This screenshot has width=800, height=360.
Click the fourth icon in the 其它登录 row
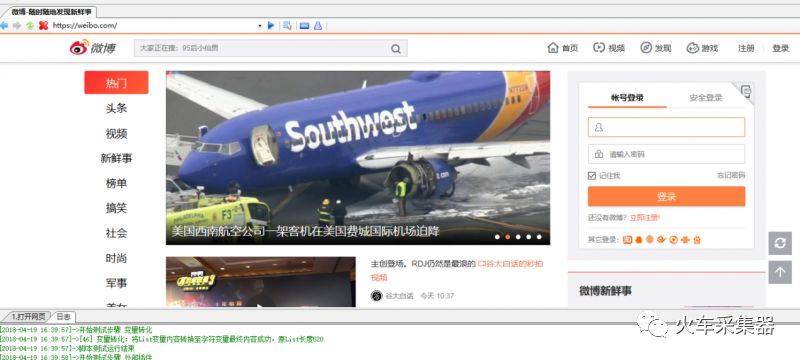click(662, 240)
